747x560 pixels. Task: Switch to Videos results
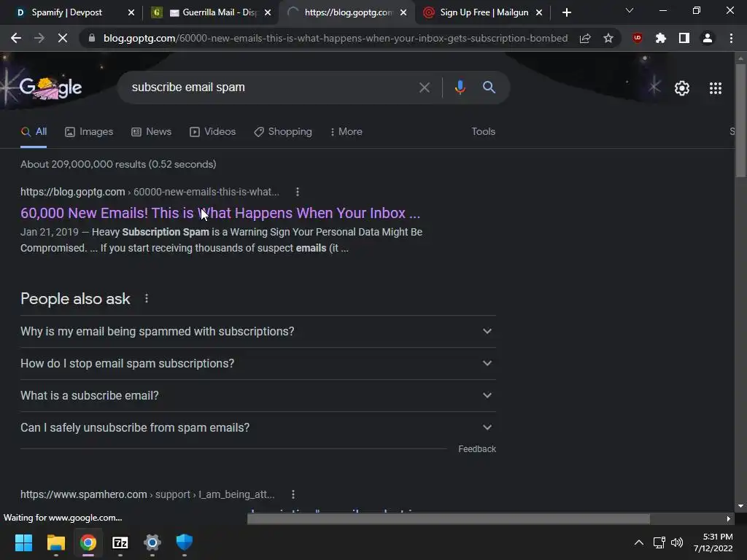[212, 132]
